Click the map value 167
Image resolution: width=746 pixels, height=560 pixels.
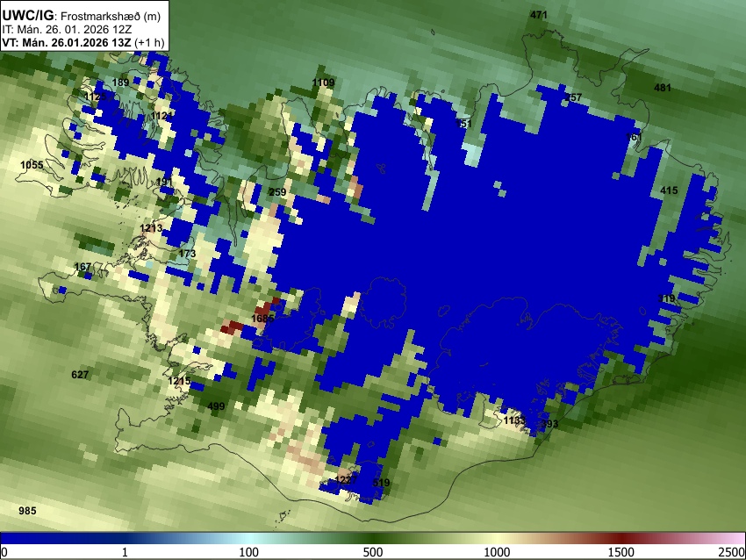coord(82,267)
